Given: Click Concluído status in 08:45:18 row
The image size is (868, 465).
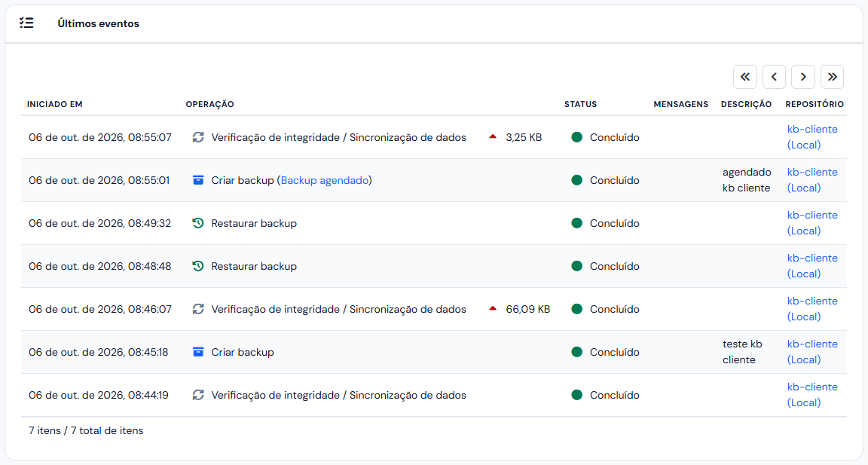Looking at the screenshot, I should click(615, 352).
